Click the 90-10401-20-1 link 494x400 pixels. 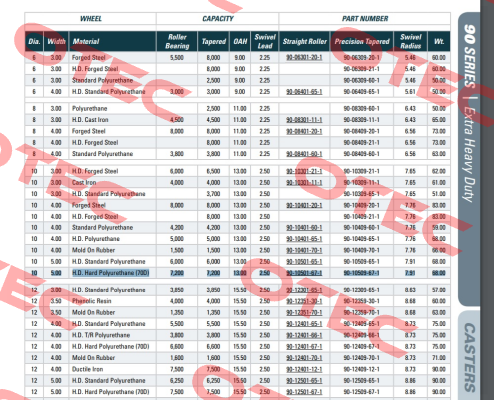click(304, 205)
